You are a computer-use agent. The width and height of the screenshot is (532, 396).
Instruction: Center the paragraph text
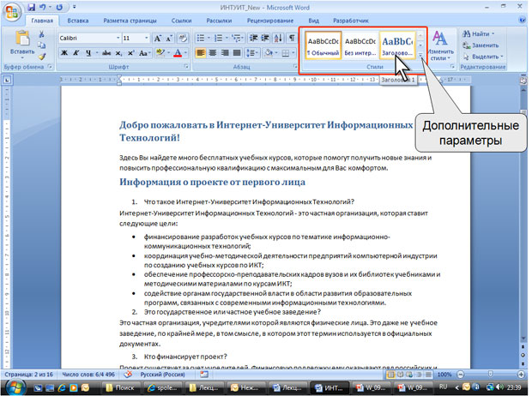coord(213,53)
